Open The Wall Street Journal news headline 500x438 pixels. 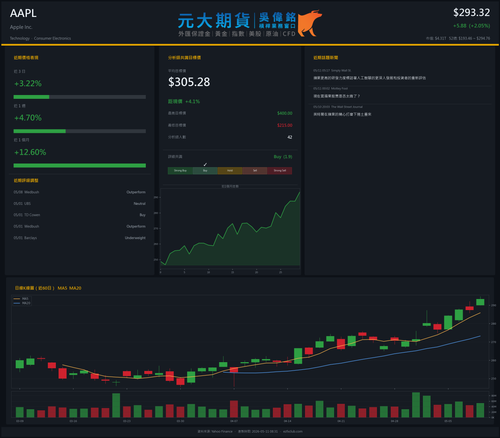coord(342,114)
